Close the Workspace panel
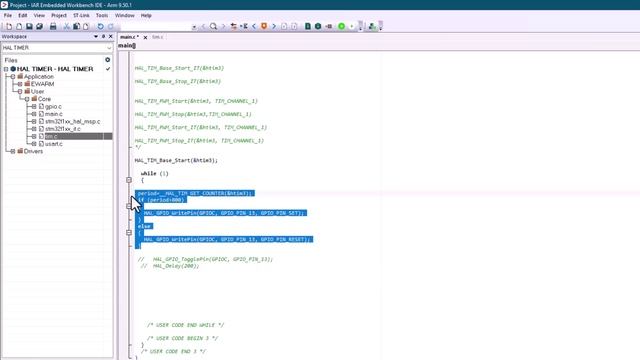This screenshot has width=640, height=360. (110, 37)
